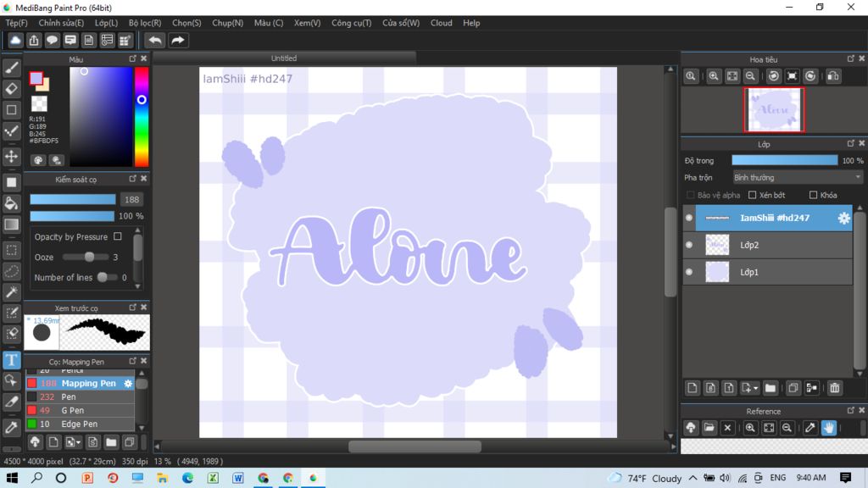Open the Cloud menu
The image size is (868, 488).
441,23
